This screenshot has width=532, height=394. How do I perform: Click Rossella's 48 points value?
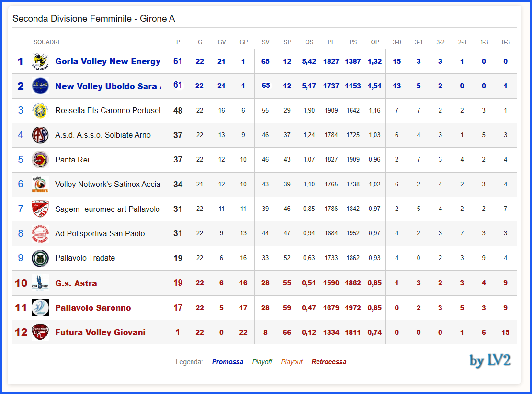click(x=178, y=111)
